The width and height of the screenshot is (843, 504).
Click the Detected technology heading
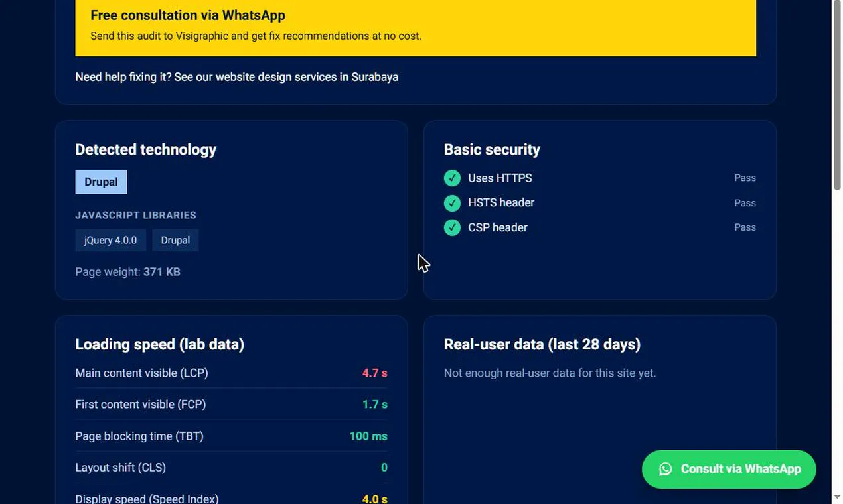tap(146, 149)
